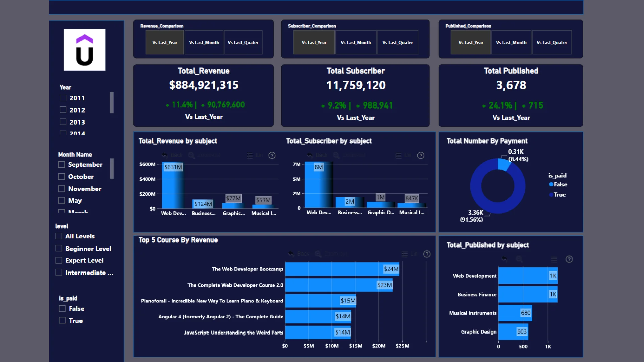Toggle Lin scale icon in Top 5 Course chart
This screenshot has width=644, height=362.
pos(405,254)
